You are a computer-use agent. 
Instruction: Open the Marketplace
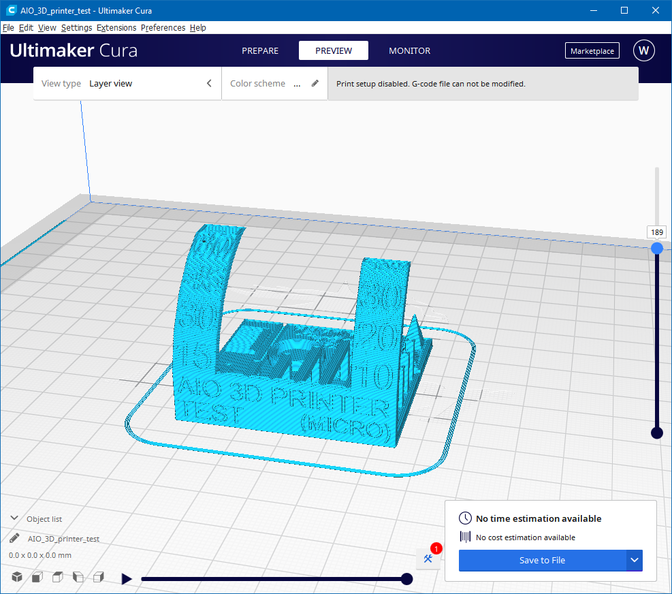click(x=592, y=51)
